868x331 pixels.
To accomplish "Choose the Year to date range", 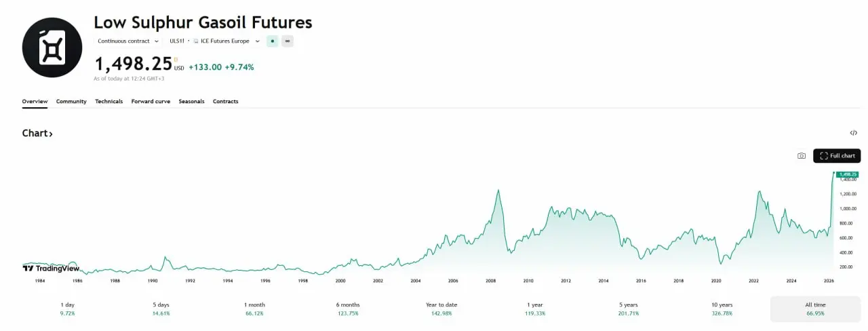I will [441, 309].
